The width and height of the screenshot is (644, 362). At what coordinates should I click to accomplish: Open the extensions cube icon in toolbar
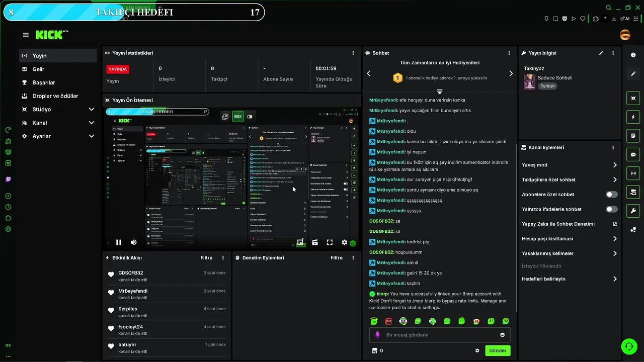click(x=596, y=19)
